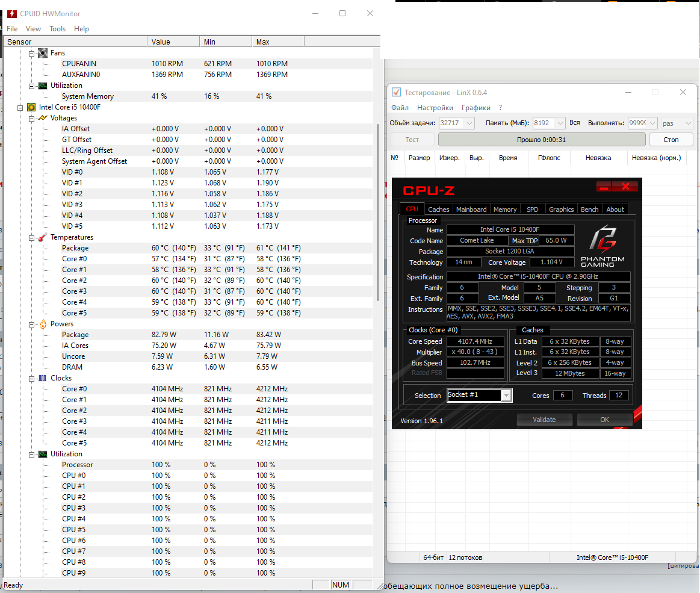Open the run count dropdown in LinX
This screenshot has height=593, width=700.
[652, 123]
